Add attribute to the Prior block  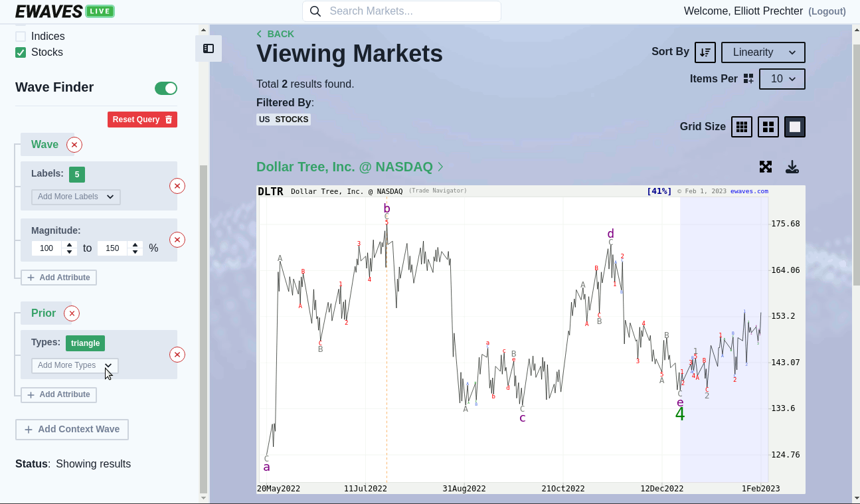[58, 394]
